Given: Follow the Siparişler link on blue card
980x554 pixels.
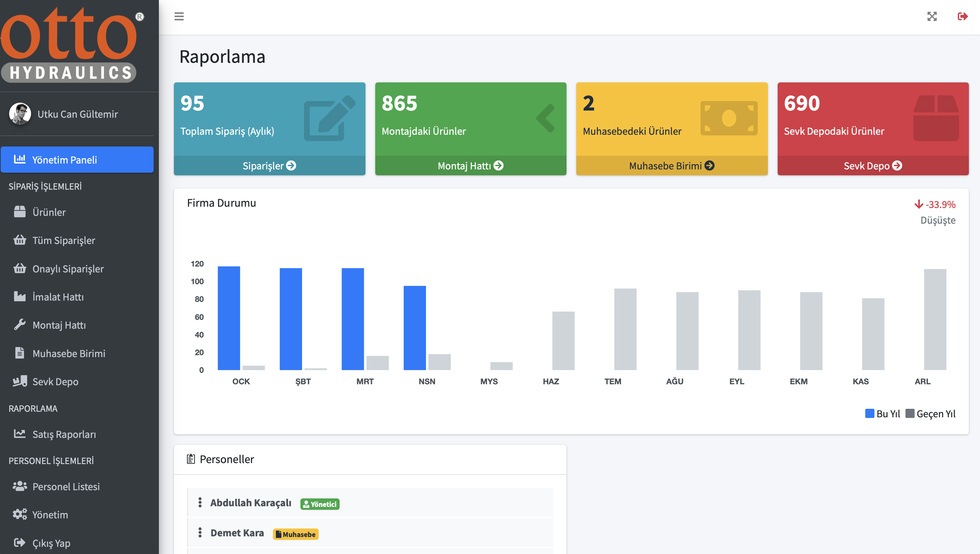Looking at the screenshot, I should coord(269,165).
